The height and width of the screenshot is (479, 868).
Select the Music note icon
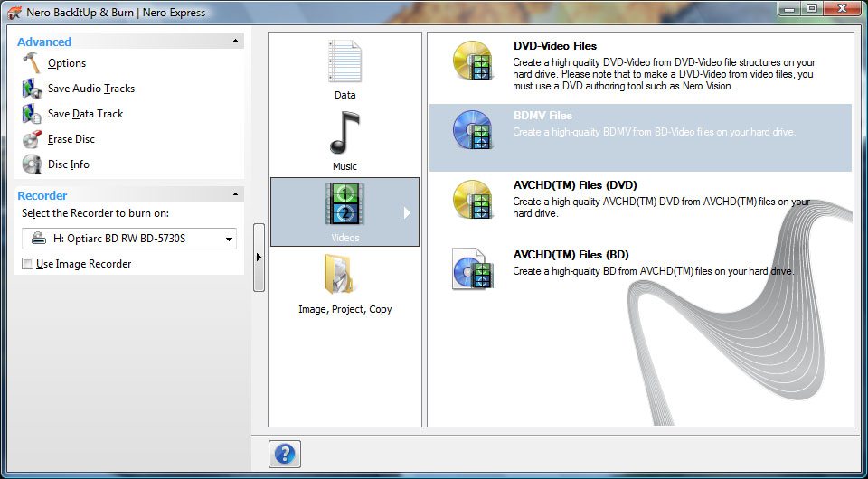(344, 133)
